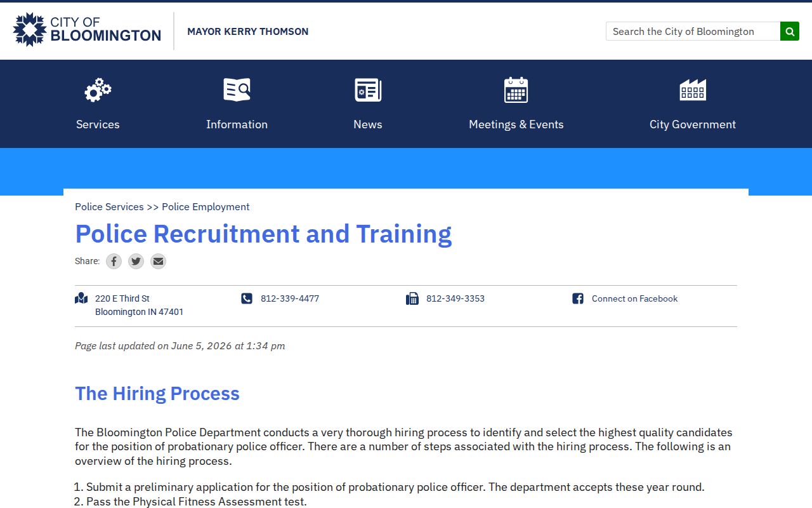Click the News newspaper icon

(368, 90)
